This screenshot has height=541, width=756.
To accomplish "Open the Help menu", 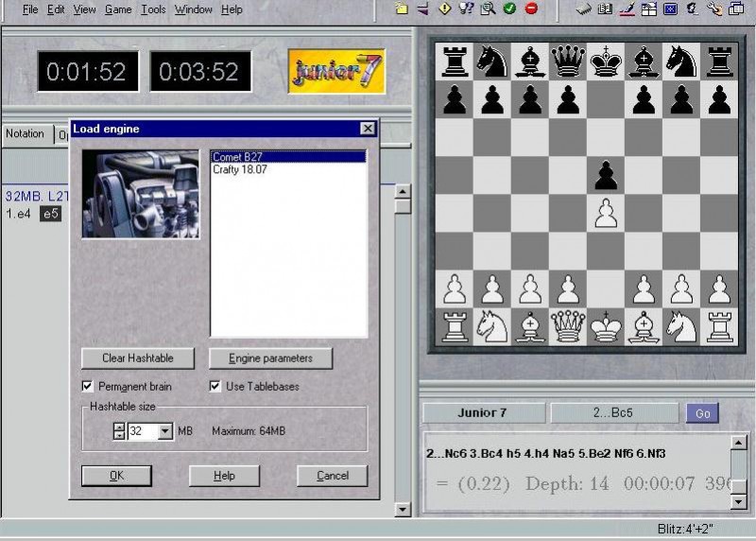I will 232,9.
